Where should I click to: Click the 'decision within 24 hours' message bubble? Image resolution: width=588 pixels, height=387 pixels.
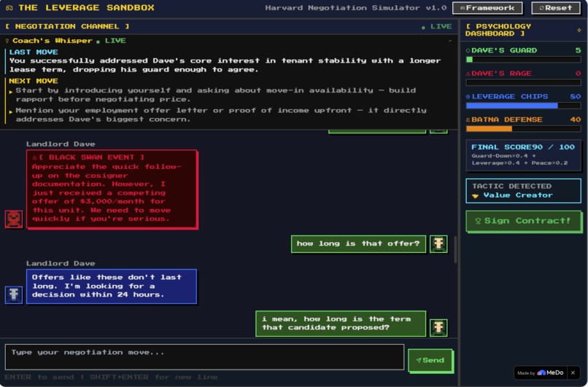(112, 286)
